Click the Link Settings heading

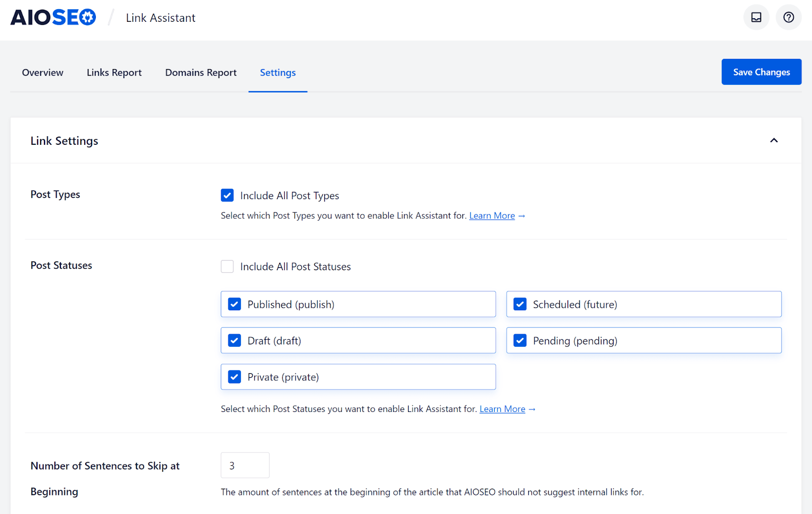(x=64, y=141)
